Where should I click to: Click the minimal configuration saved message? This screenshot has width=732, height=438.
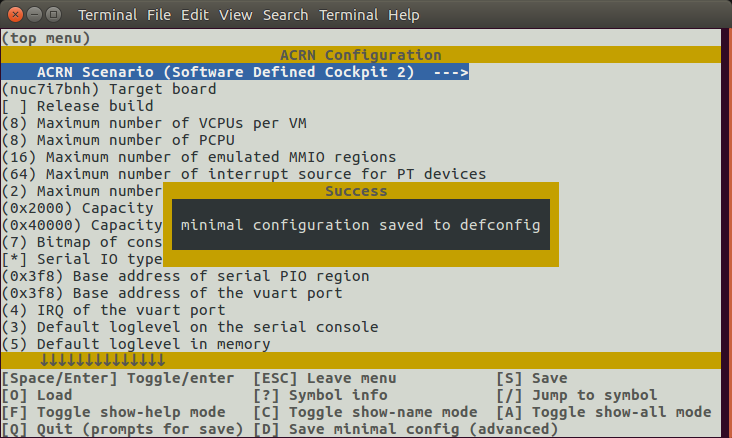click(360, 225)
